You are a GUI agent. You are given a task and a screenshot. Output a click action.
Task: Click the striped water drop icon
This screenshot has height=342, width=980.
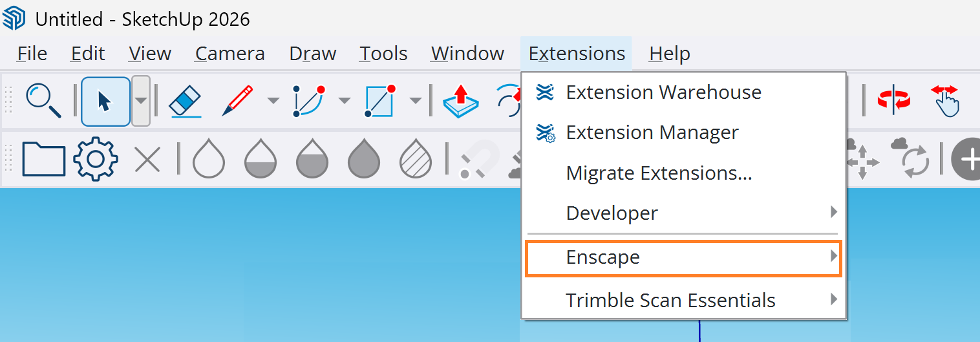(x=416, y=158)
